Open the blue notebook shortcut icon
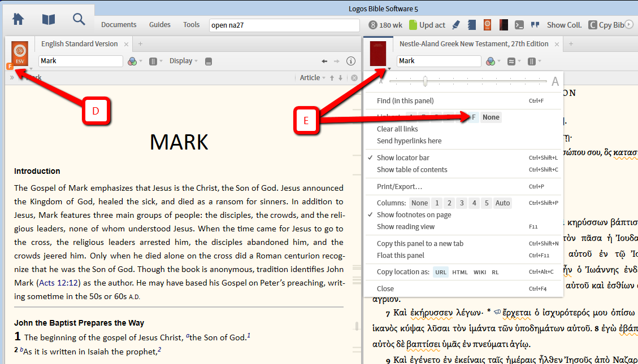The height and width of the screenshot is (364, 638). (x=472, y=25)
